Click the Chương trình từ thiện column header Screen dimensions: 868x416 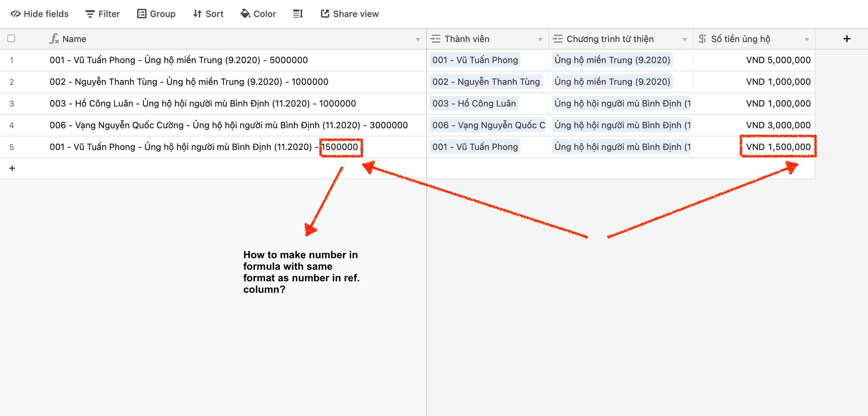point(621,39)
